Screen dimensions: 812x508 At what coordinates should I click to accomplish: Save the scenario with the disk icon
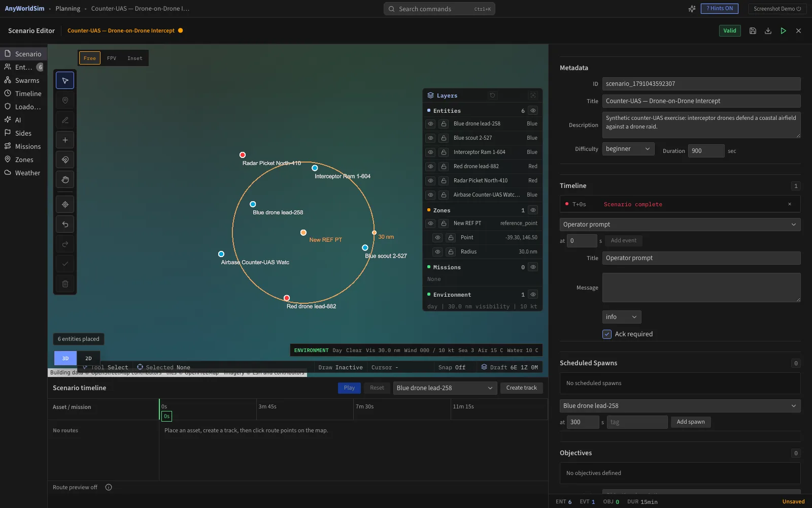pyautogui.click(x=753, y=30)
